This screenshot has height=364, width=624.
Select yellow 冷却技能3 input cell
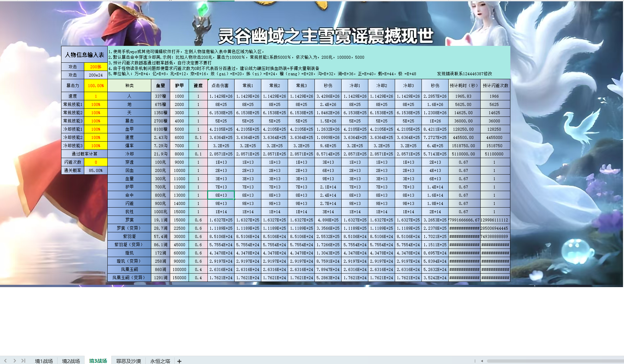coord(96,146)
